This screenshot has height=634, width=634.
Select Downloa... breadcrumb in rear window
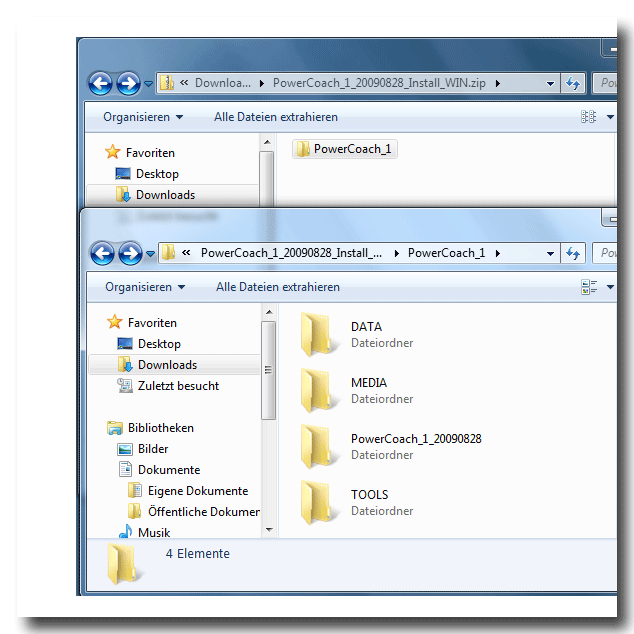[x=223, y=83]
